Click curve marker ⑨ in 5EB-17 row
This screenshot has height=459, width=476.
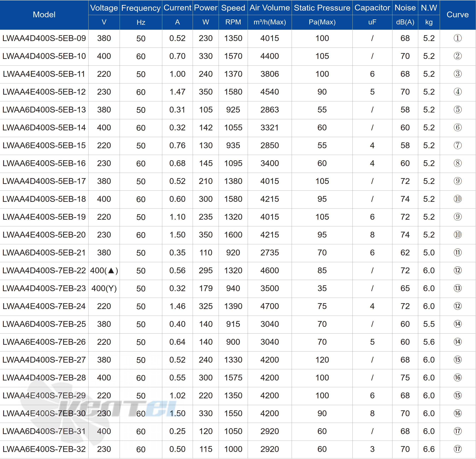pos(458,181)
